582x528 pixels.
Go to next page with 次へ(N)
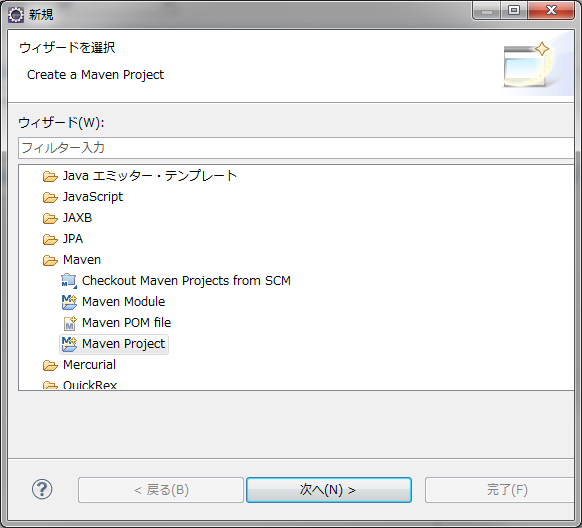tap(329, 490)
